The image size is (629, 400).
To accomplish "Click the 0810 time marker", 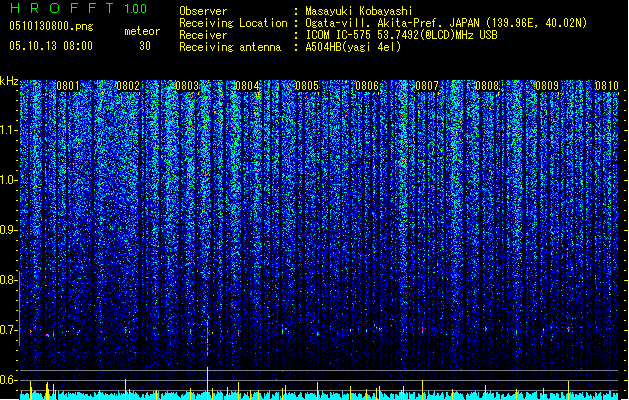I will pos(607,86).
